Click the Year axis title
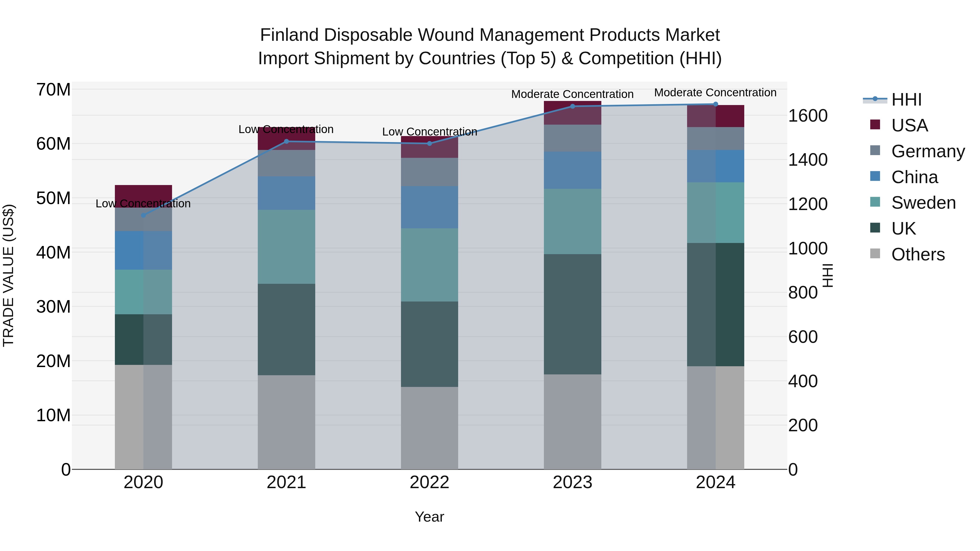Screen dimensions: 980x551 [430, 517]
